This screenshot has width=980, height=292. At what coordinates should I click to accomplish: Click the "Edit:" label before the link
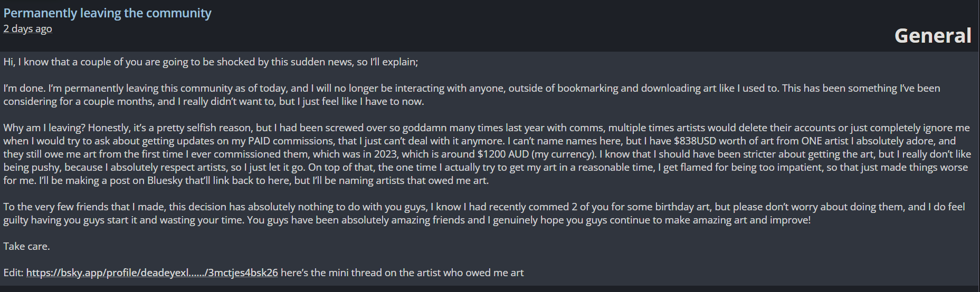coord(14,272)
